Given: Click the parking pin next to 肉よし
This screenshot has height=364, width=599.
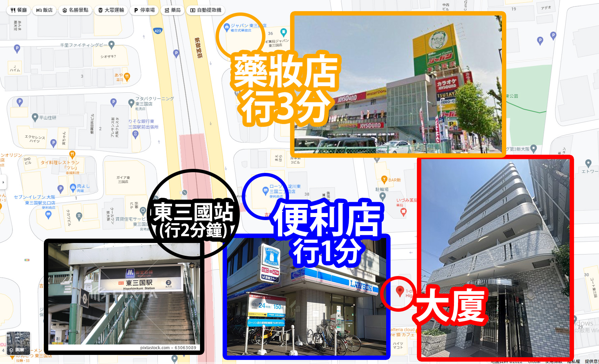Looking at the screenshot, I should click(x=60, y=188).
